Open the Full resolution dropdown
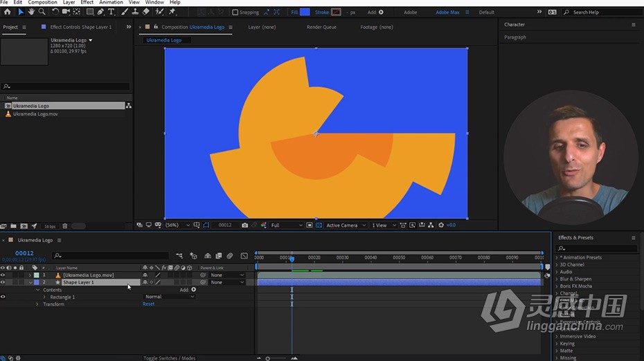Viewport: 644px width, 361px height. pyautogui.click(x=287, y=225)
